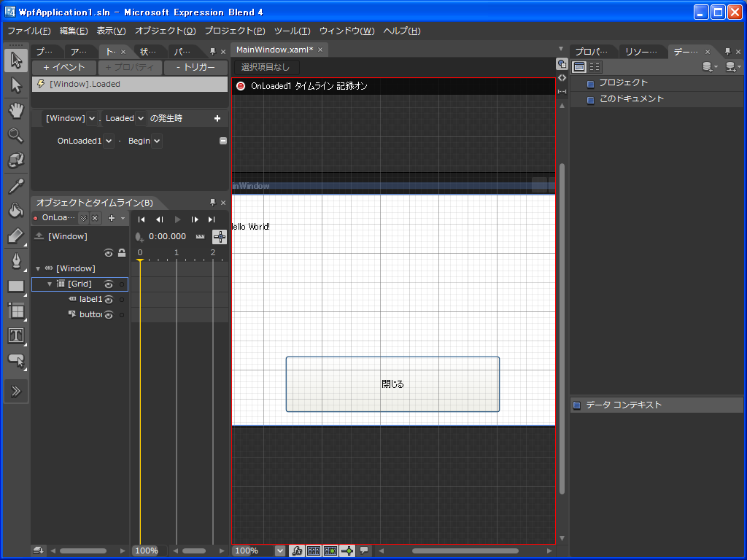Toggle render effects fx button

(x=297, y=551)
